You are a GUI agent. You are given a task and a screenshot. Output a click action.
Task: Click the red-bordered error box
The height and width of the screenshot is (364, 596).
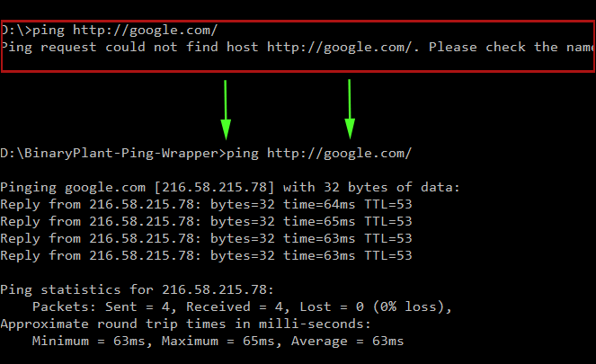[x=298, y=47]
